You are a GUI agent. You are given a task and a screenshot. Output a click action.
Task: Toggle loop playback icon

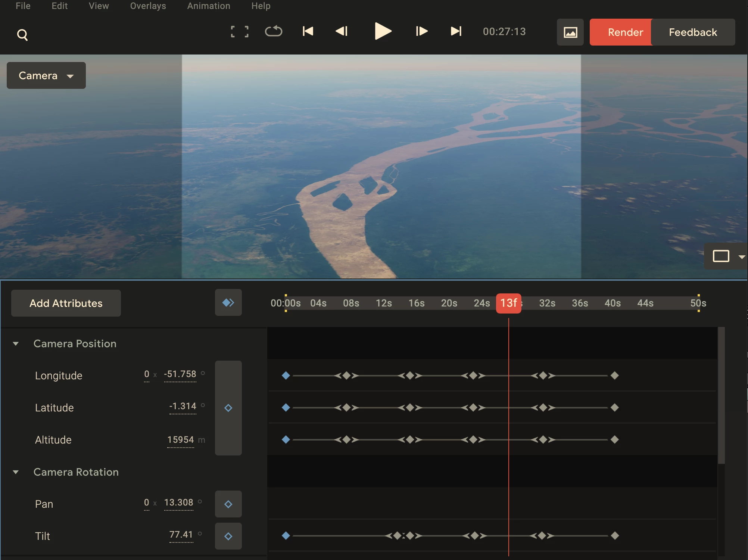pos(273,31)
